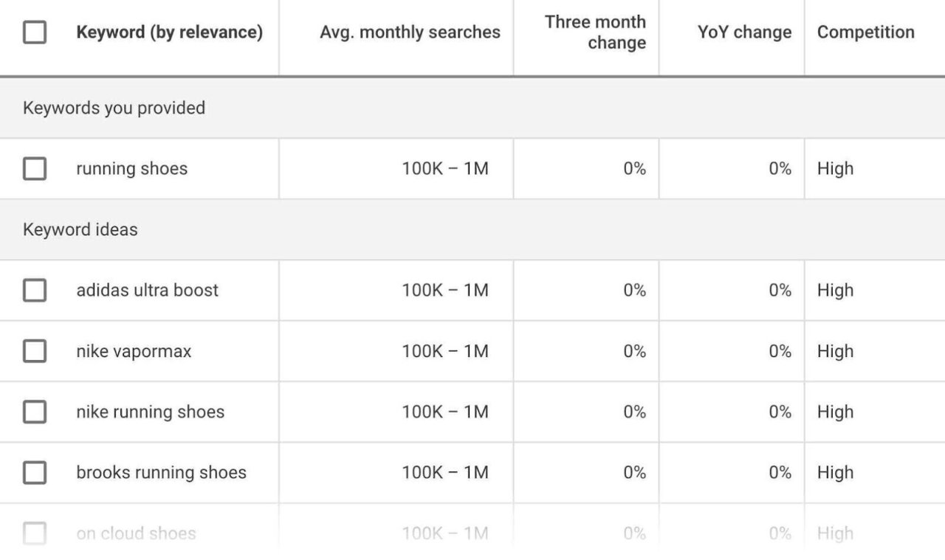Screen dimensions: 945x560
Task: Toggle checkbox beside nike vapormax
Action: 35,351
